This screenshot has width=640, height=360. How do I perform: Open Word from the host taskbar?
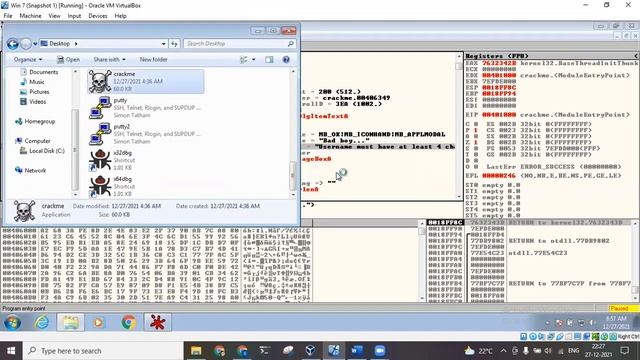357,351
